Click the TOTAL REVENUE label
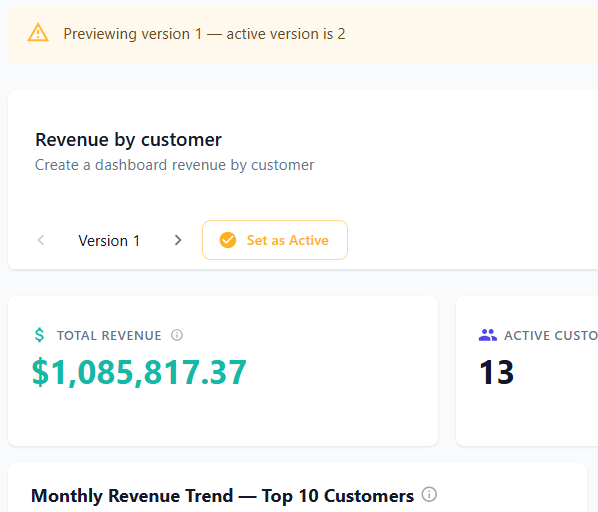The image size is (598, 512). [109, 335]
